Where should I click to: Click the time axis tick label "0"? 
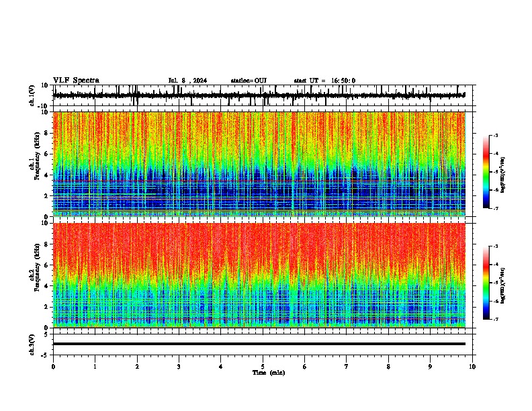(x=53, y=367)
